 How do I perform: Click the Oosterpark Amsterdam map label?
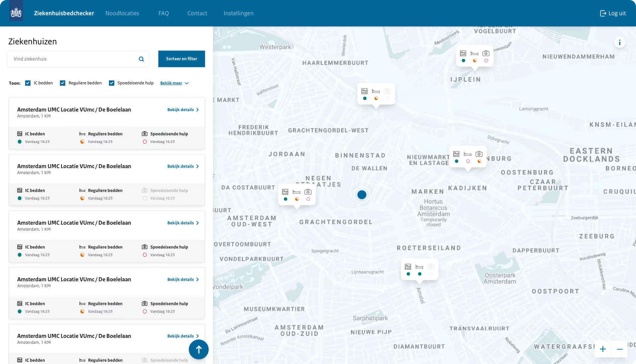tap(500, 278)
